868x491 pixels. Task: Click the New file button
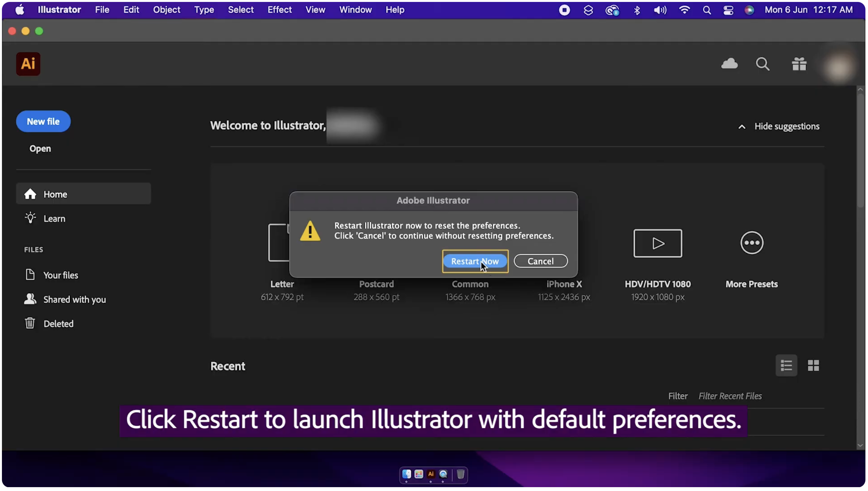pyautogui.click(x=43, y=121)
